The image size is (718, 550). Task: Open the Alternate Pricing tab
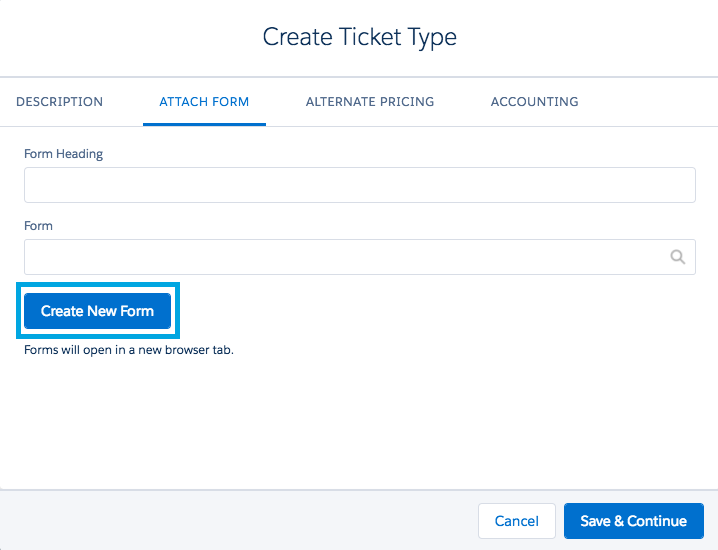click(x=370, y=101)
